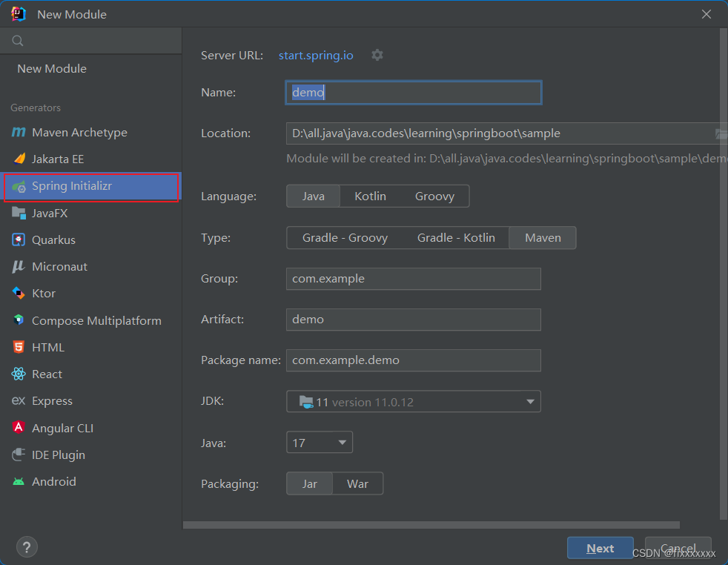Select the Micronaut generator
Image resolution: width=728 pixels, height=565 pixels.
61,266
